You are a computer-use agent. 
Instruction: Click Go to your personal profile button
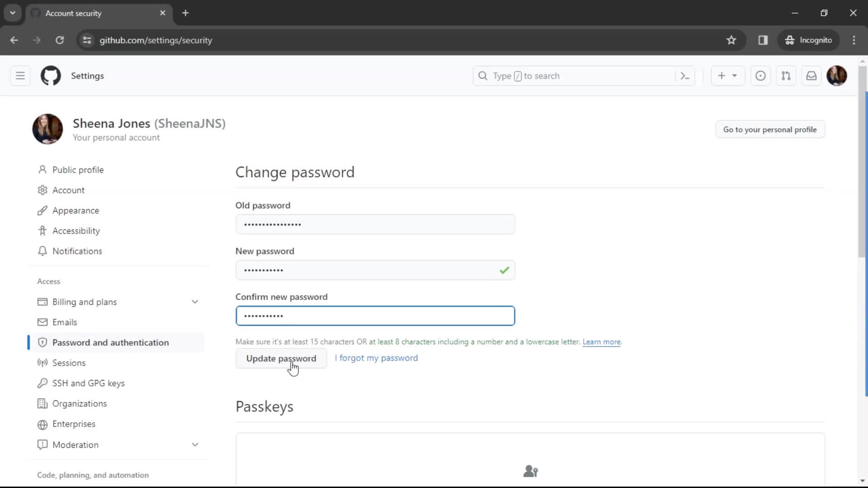pyautogui.click(x=769, y=129)
